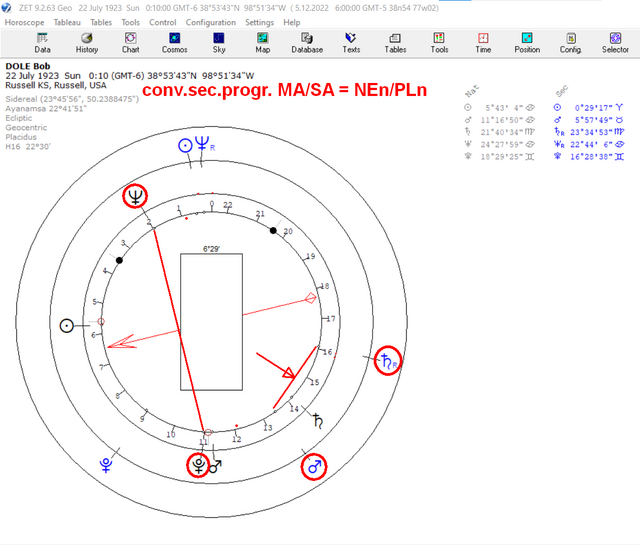Click progressed Saturn position 23°34'53" row
The width and height of the screenshot is (640, 545).
[589, 132]
